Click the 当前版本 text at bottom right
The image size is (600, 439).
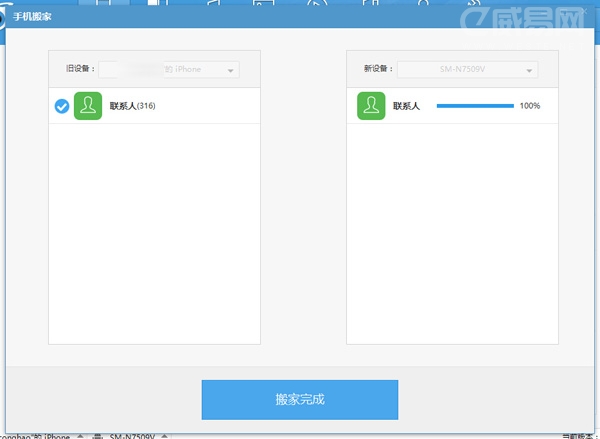[578, 436]
